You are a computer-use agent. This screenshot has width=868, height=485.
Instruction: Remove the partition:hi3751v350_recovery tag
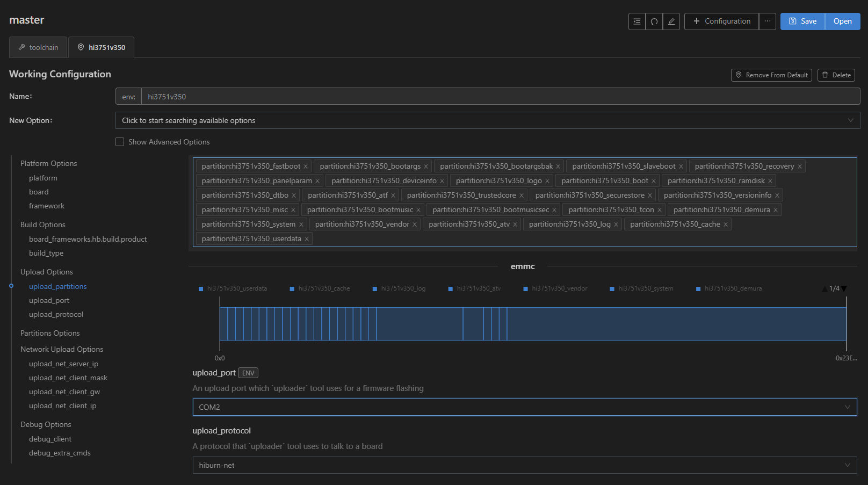coord(799,167)
